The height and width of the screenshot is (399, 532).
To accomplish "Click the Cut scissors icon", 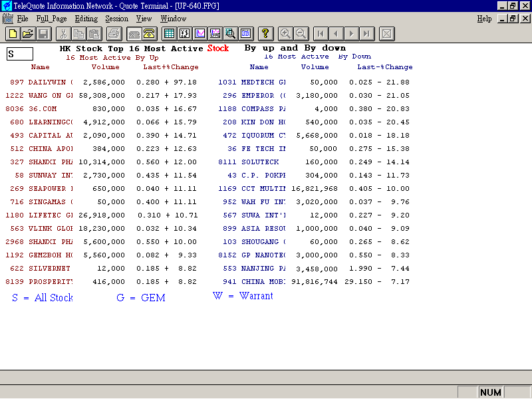I will point(63,34).
